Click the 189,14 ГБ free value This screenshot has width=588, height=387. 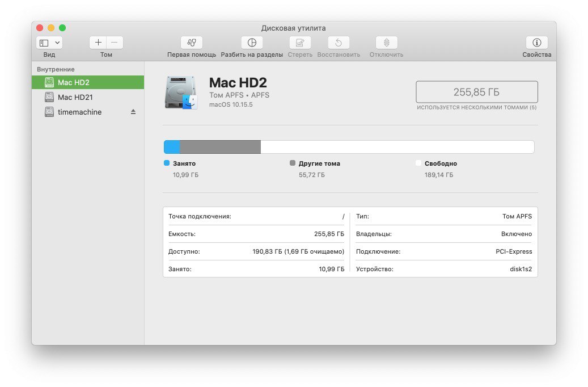click(439, 175)
